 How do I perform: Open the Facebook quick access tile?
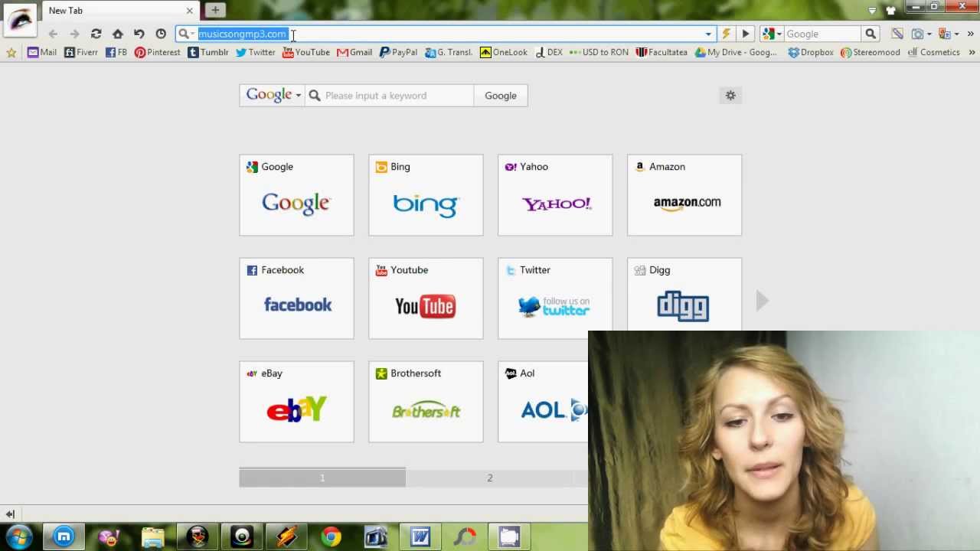[x=296, y=298]
